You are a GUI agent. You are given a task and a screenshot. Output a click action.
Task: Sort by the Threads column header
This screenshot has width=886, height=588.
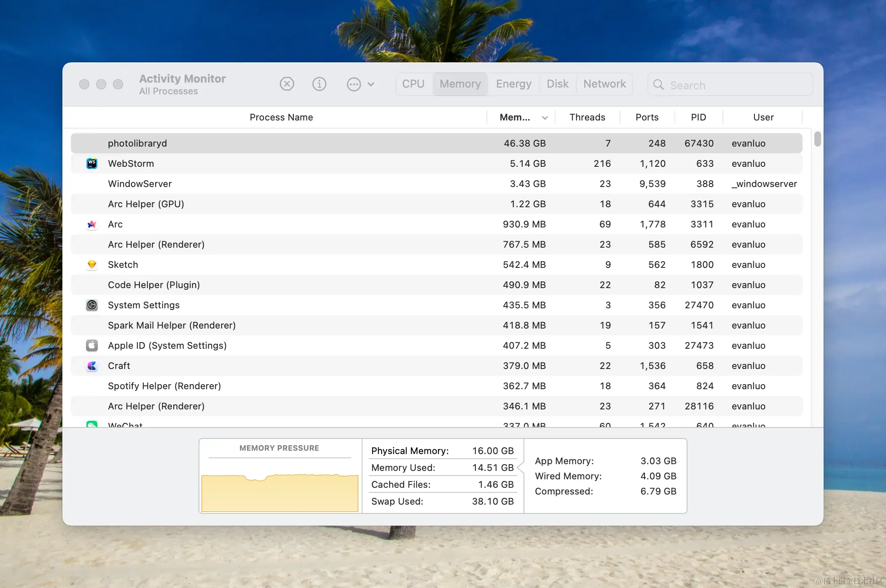[587, 117]
